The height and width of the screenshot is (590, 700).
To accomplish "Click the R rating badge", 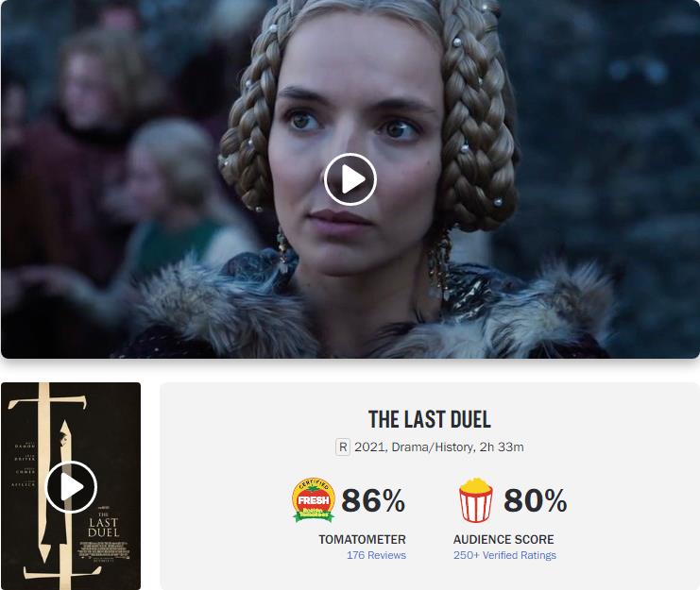I will 343,447.
